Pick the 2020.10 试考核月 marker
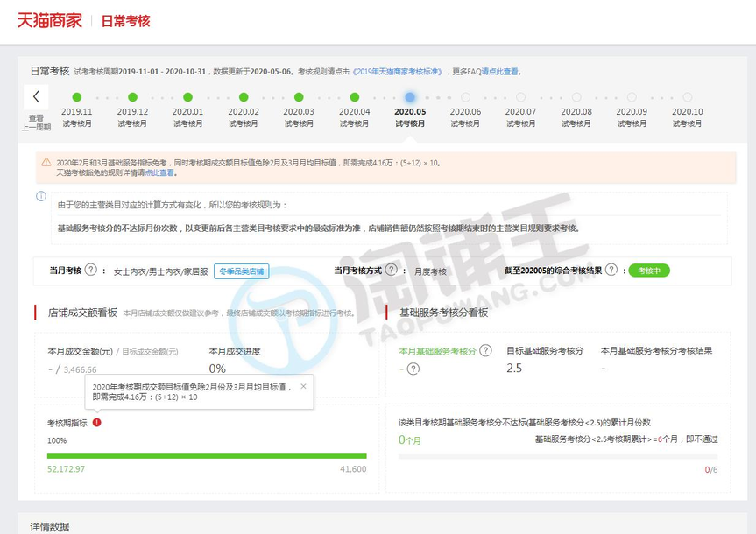The height and width of the screenshot is (534, 756). [688, 97]
